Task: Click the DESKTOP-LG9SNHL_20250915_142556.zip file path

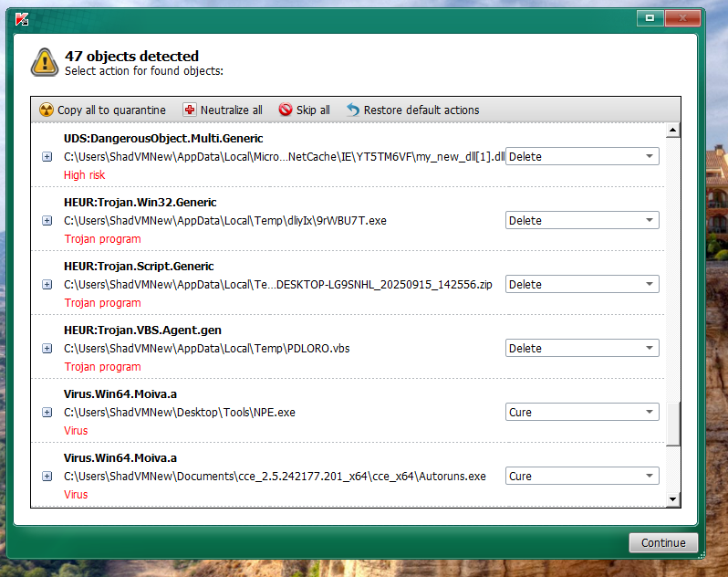Action: pos(277,284)
